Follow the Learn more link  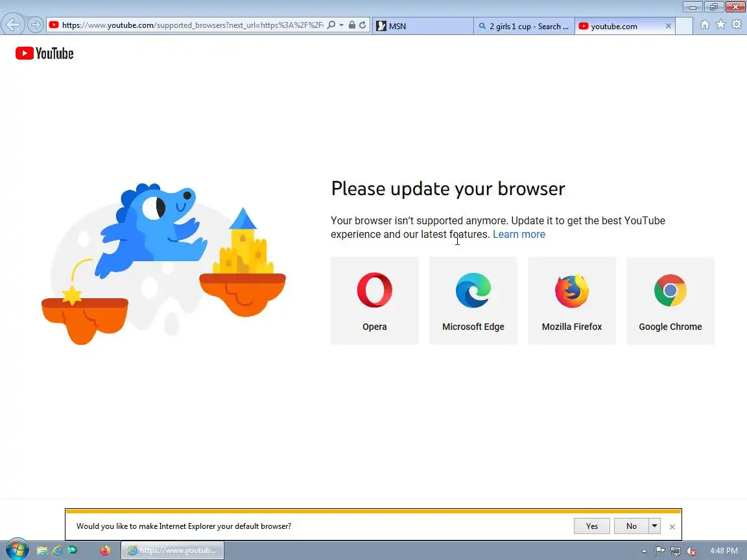(x=519, y=234)
